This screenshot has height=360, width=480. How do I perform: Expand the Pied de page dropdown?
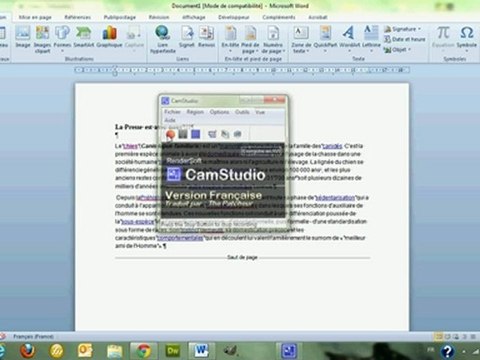[x=250, y=40]
